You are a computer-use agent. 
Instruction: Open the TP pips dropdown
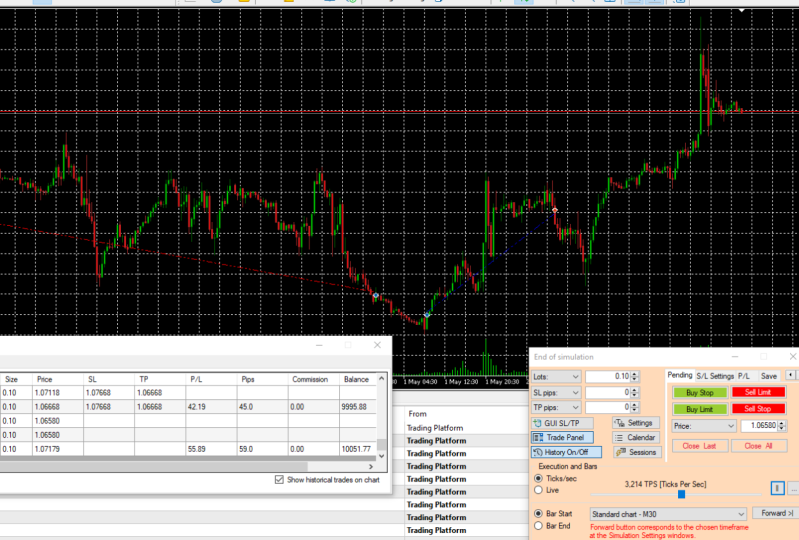[x=556, y=407]
